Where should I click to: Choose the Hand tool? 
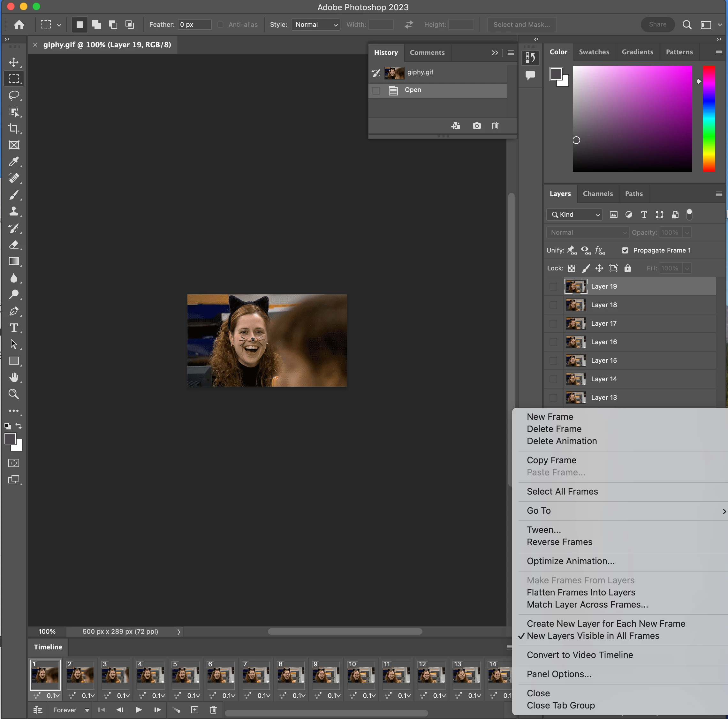coord(14,378)
